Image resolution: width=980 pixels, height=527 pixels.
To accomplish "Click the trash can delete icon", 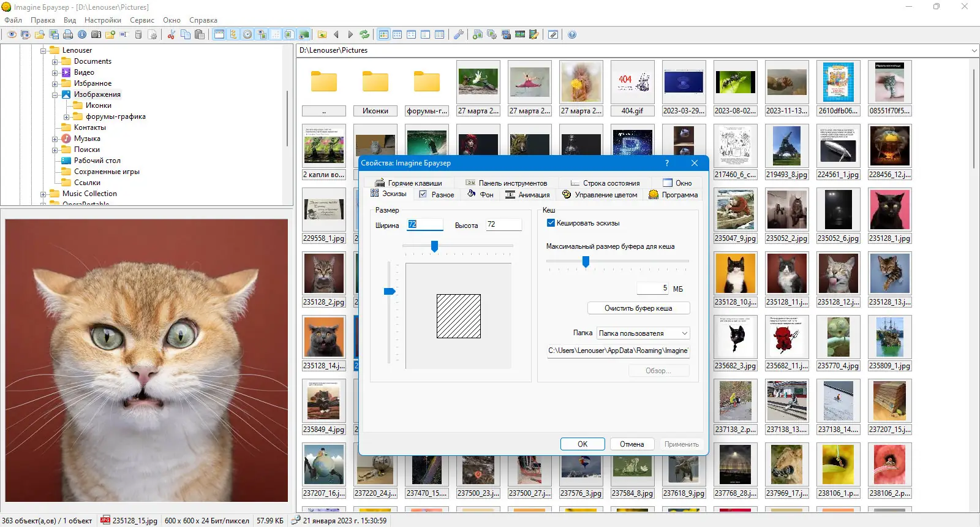I will coord(138,35).
